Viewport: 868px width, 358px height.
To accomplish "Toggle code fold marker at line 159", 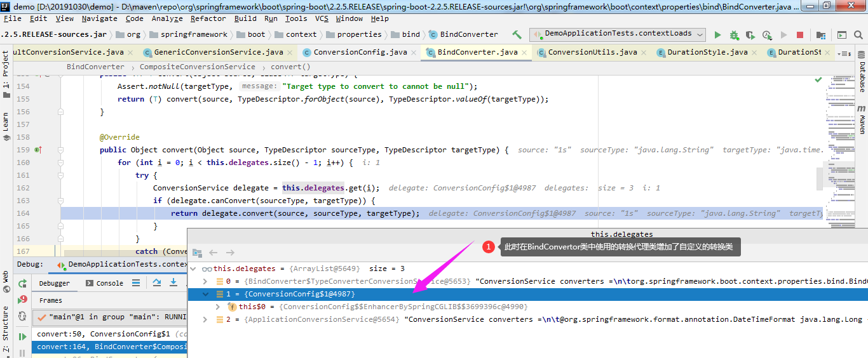I will click(61, 150).
